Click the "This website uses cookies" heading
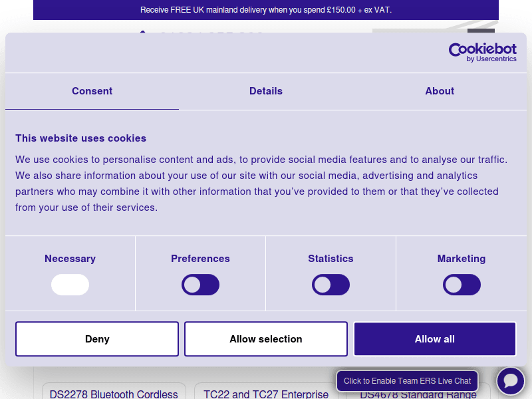 [80, 138]
